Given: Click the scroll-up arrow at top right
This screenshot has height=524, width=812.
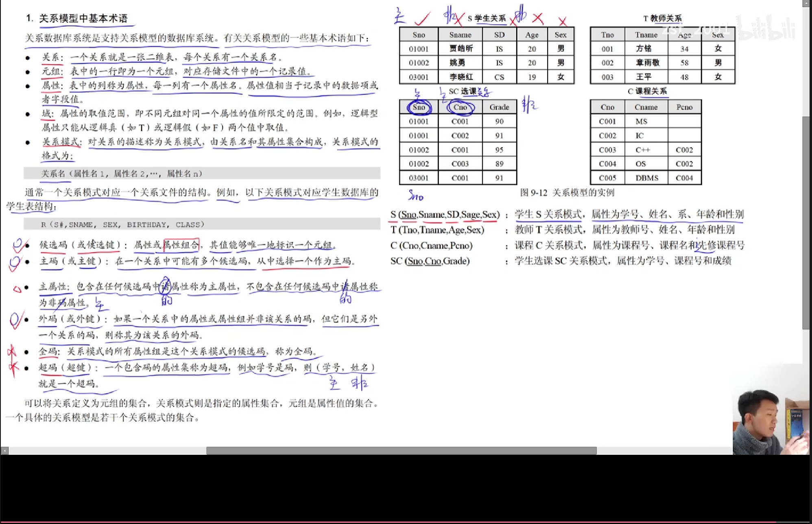Looking at the screenshot, I should click(x=806, y=4).
